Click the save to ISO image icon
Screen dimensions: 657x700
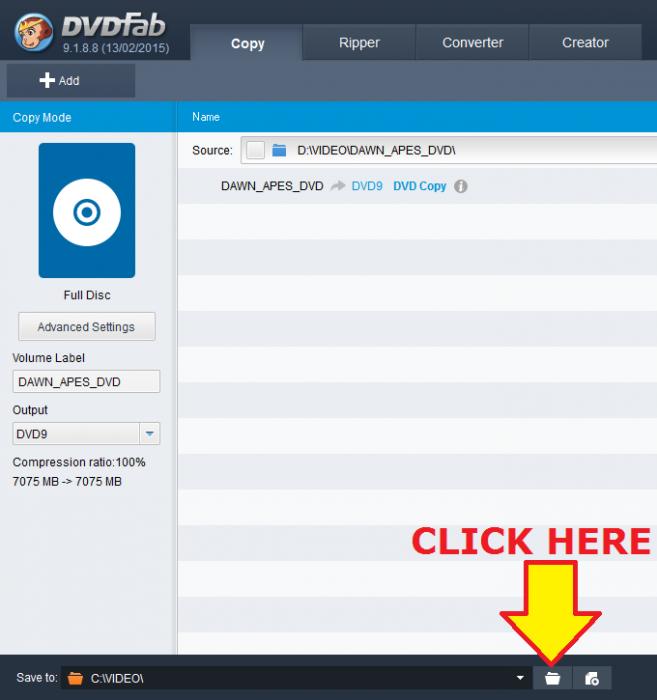[592, 679]
